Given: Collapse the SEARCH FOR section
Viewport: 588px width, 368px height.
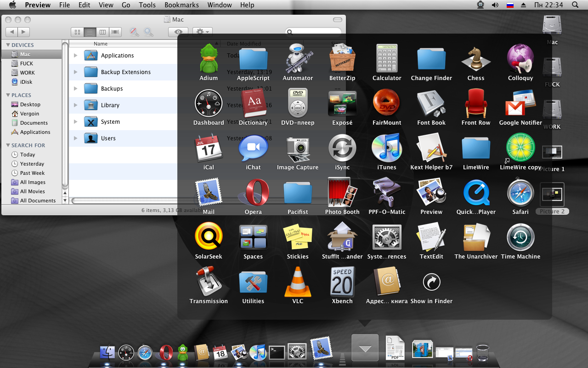Looking at the screenshot, I should [8, 145].
